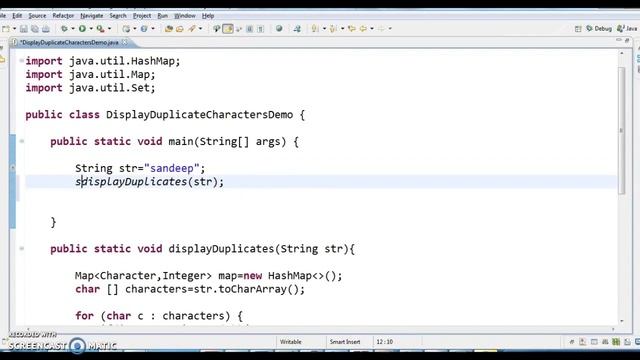Open the Edit menu
Image resolution: width=640 pixels, height=360 pixels.
click(17, 16)
